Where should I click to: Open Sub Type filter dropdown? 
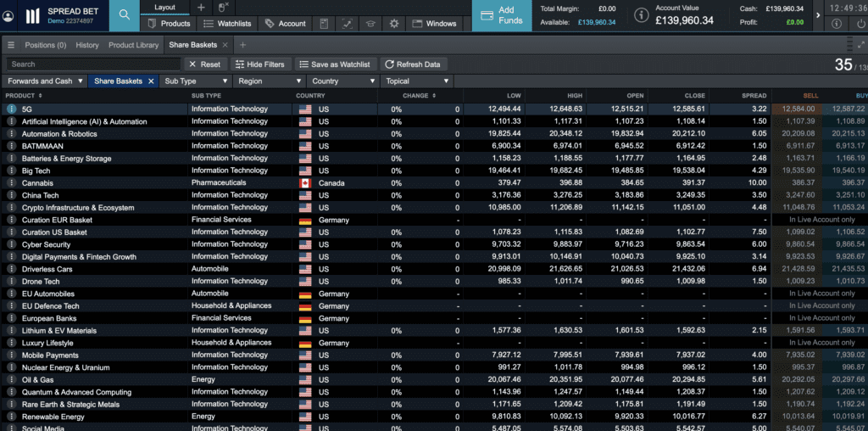click(x=196, y=81)
